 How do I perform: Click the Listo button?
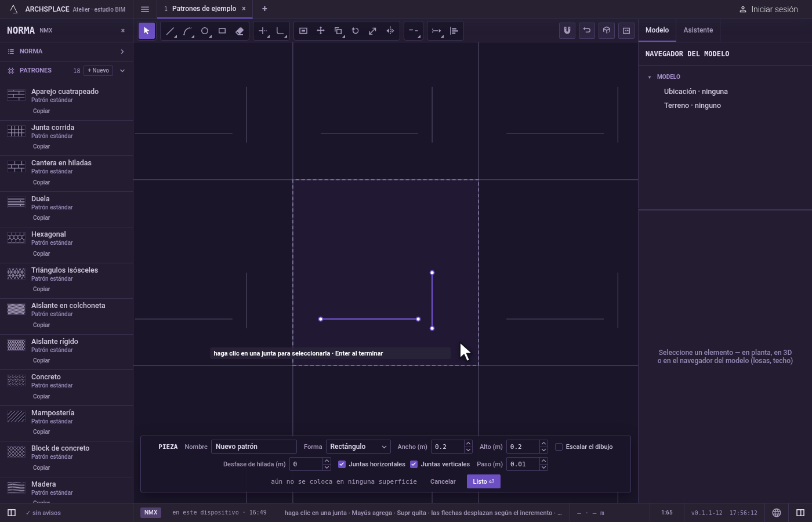point(484,481)
